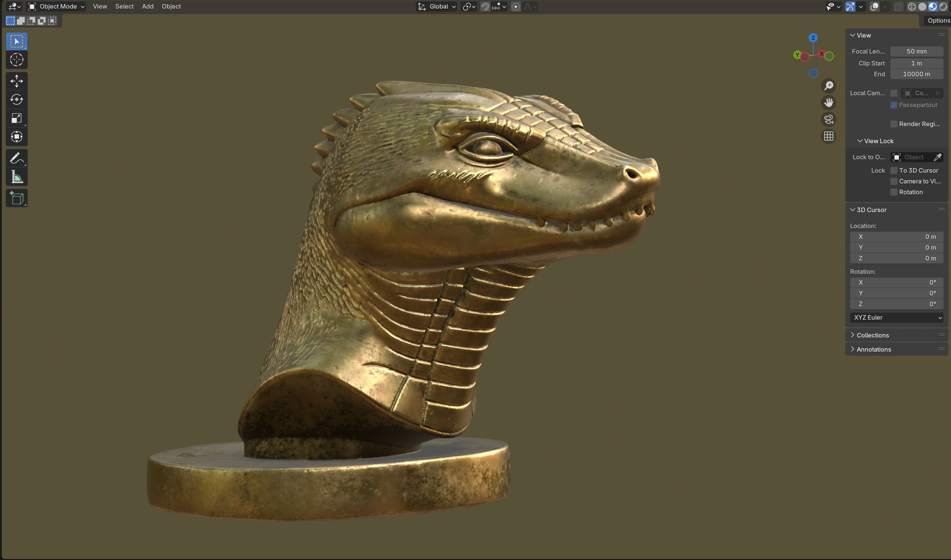Select the Scale tool
This screenshot has height=560, width=951.
17,118
